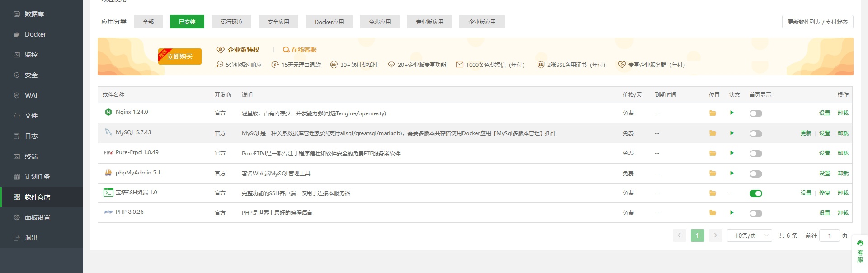Image resolution: width=868 pixels, height=273 pixels.
Task: Click the phpMyAdmin sailboat logo icon
Action: point(108,172)
